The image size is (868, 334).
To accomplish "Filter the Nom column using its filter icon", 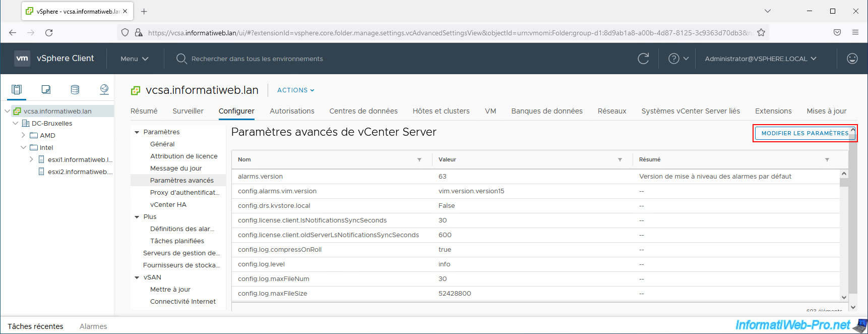I will tap(419, 160).
